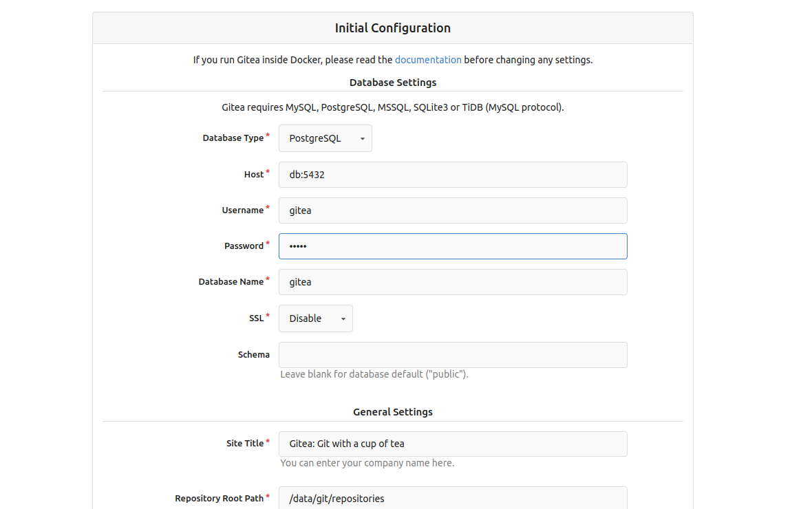
Task: Expand the Database Type PostgreSQL dropdown
Action: coord(325,138)
